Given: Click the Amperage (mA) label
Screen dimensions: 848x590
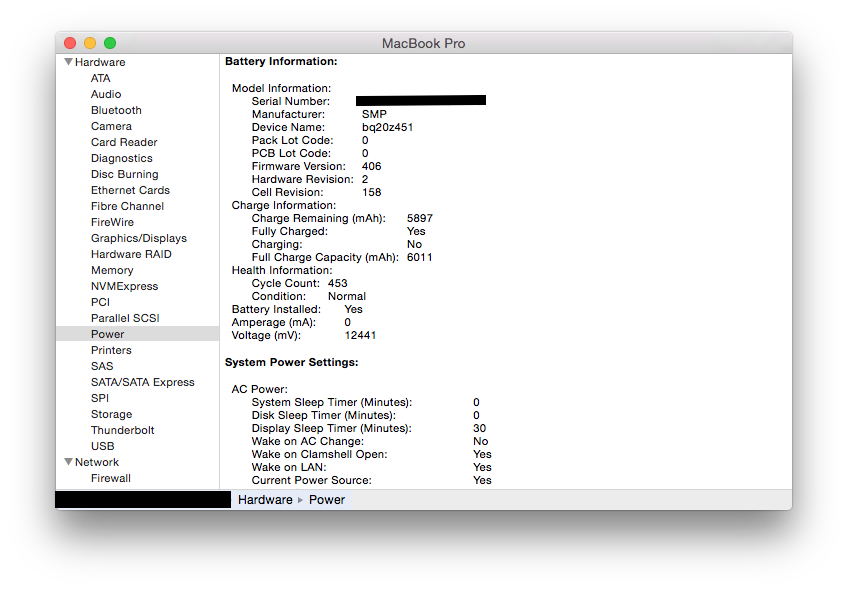Looking at the screenshot, I should [x=274, y=322].
